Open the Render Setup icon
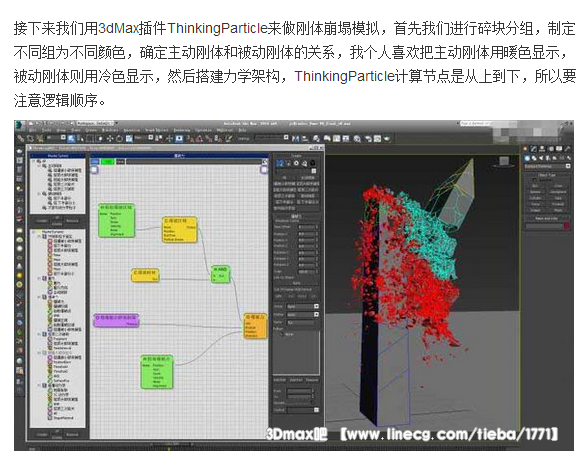 point(368,139)
